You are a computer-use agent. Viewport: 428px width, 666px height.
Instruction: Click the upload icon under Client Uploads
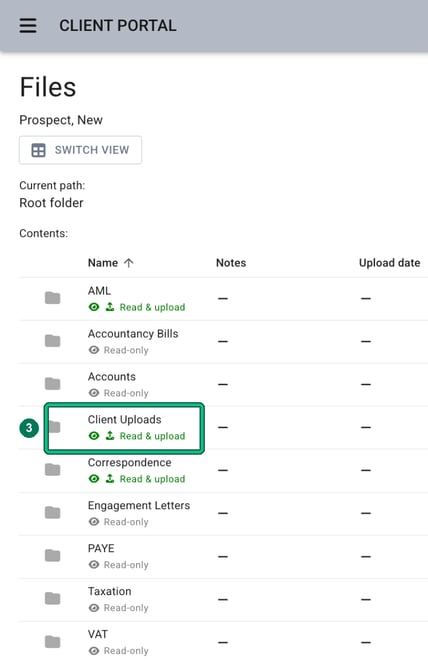pyautogui.click(x=110, y=435)
